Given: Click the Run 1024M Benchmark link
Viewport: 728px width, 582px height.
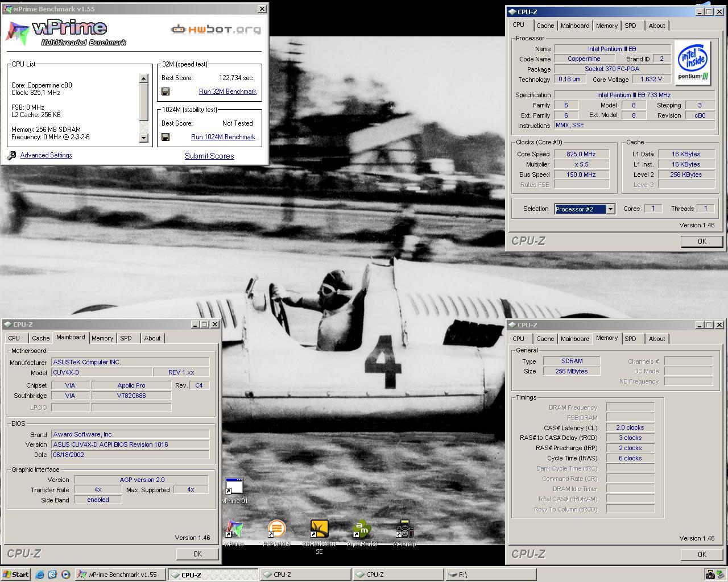Looking at the screenshot, I should (223, 137).
